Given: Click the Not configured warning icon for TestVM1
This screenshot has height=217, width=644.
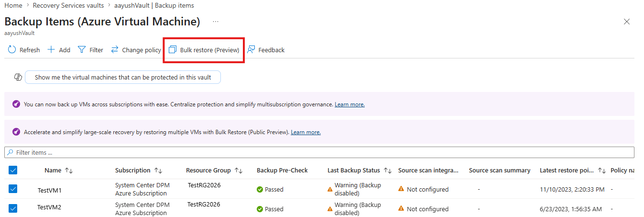Looking at the screenshot, I should coord(401,189).
